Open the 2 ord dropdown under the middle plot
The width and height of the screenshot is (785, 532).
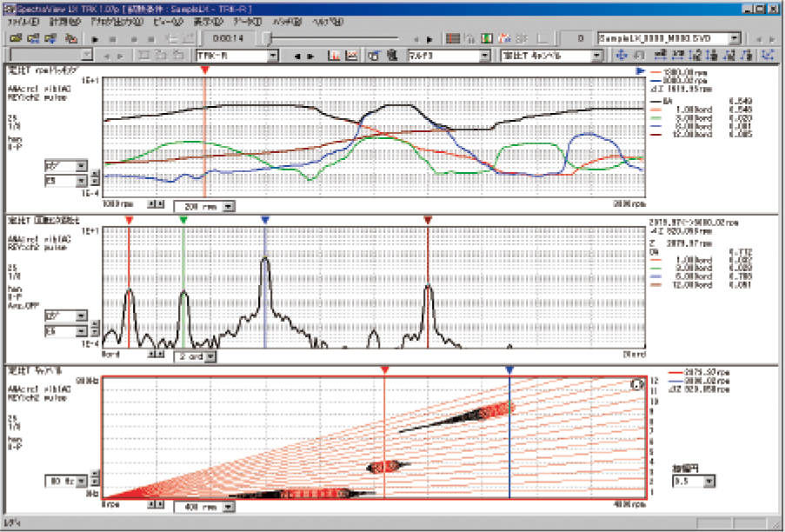195,356
